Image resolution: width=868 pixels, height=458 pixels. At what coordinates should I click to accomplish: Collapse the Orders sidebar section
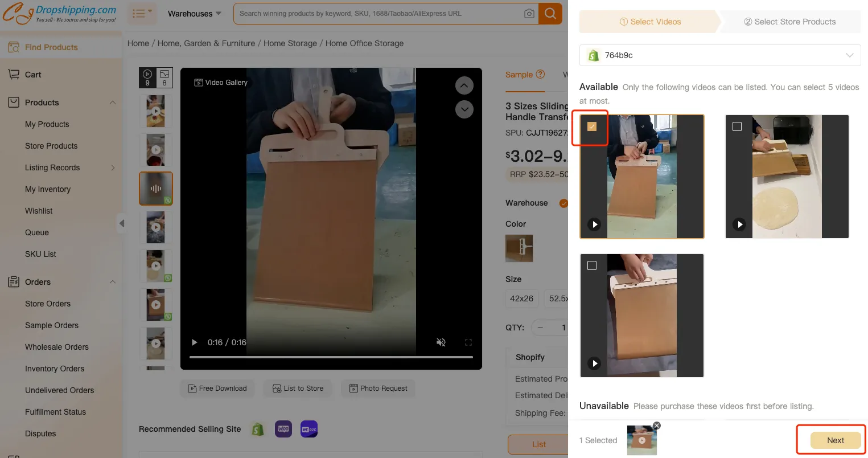(112, 282)
